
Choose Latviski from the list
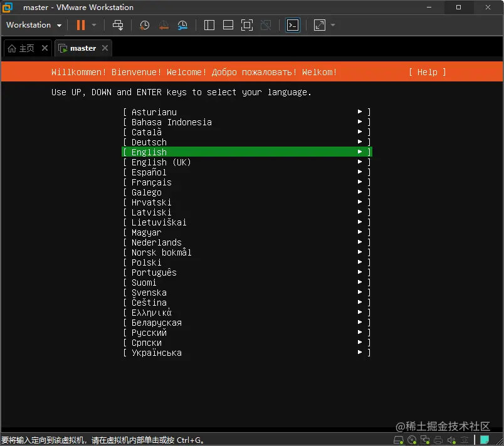click(x=247, y=212)
